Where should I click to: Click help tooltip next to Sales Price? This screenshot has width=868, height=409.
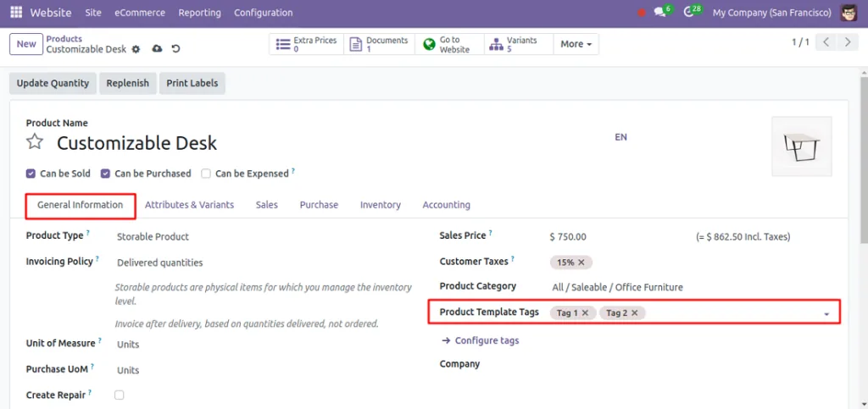[x=491, y=233]
